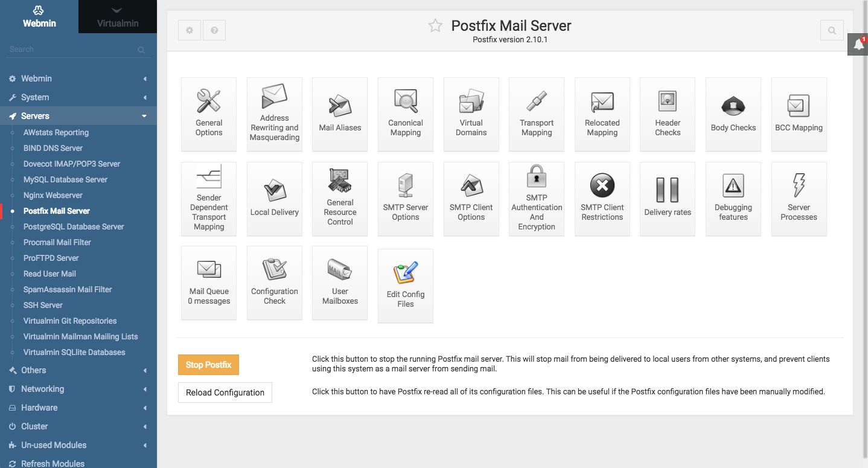Open General Resource Control icon
The image size is (868, 468).
(340, 198)
